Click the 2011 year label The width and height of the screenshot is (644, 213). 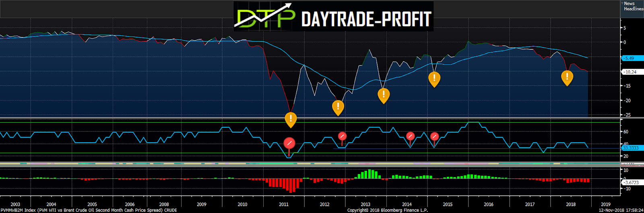pyautogui.click(x=284, y=204)
